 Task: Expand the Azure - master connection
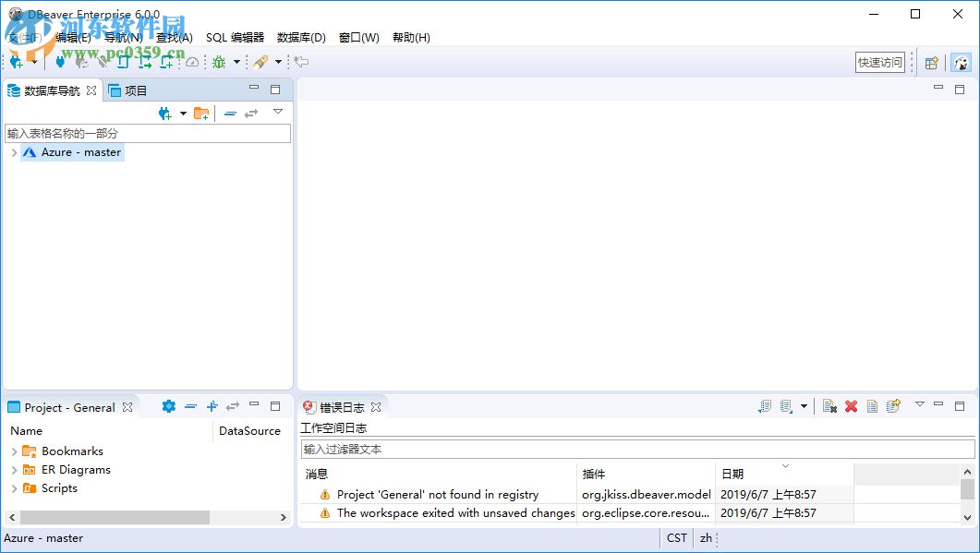coord(16,152)
